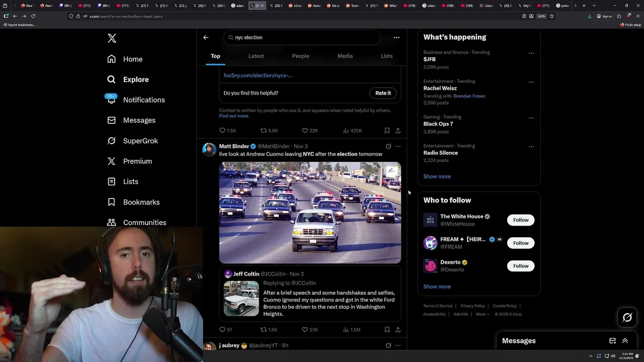Open the Brendan Fraser trending link
Image resolution: width=644 pixels, height=362 pixels.
(469, 96)
